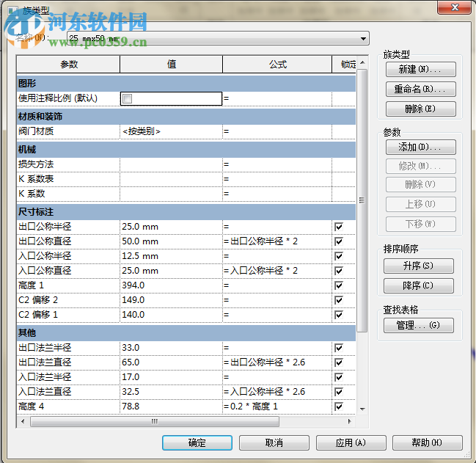Image resolution: width=476 pixels, height=463 pixels.
Task: Select the 入口公称半径 value 12.5 mm
Action: [x=171, y=256]
